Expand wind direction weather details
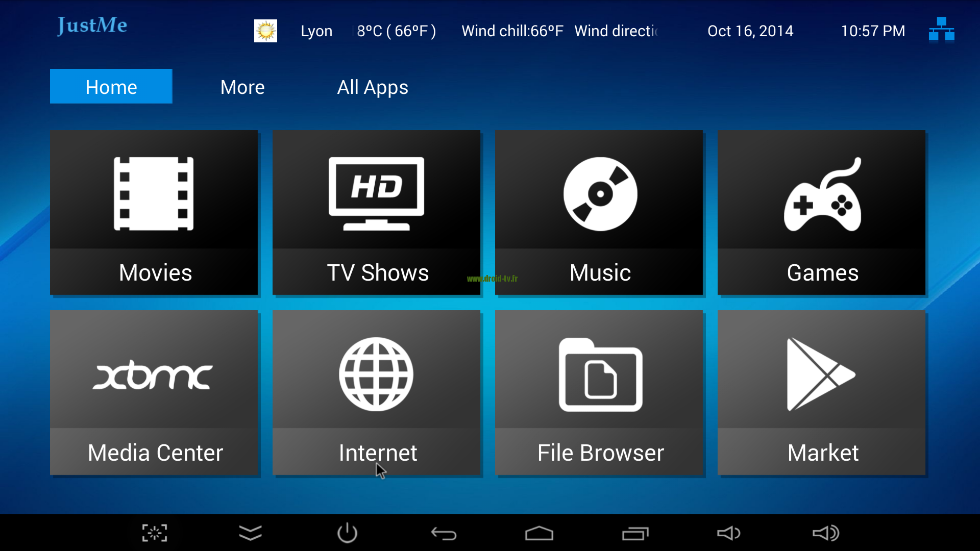 coord(619,30)
